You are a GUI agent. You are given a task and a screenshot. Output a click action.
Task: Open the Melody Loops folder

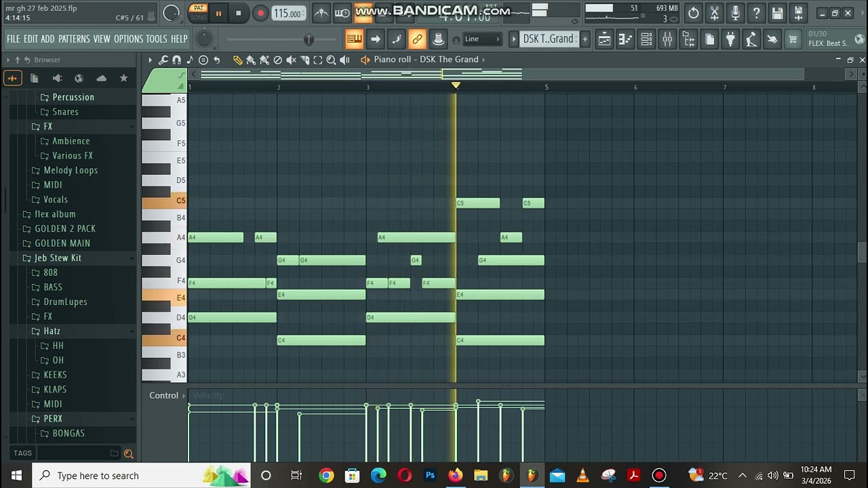tap(71, 171)
